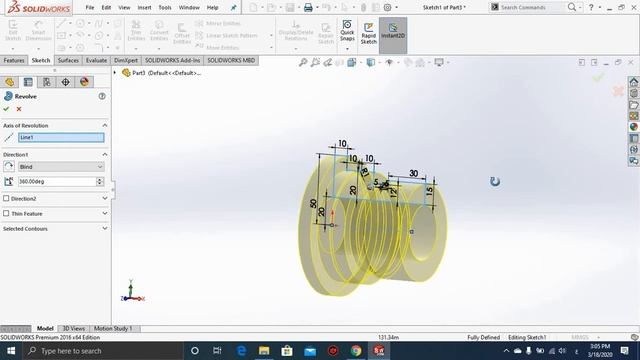Open the DimXpertManager crosshair tab
This screenshot has width=640, height=360.
65,82
